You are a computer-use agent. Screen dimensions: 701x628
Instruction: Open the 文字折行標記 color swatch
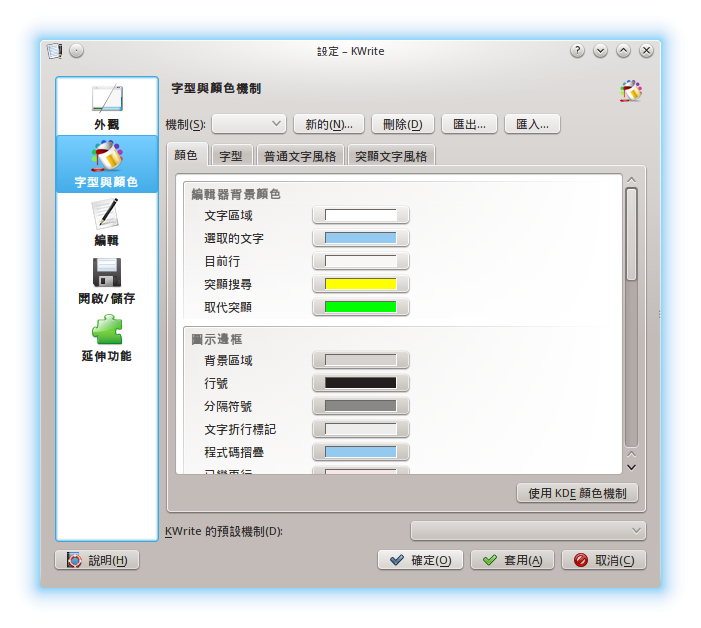(361, 429)
